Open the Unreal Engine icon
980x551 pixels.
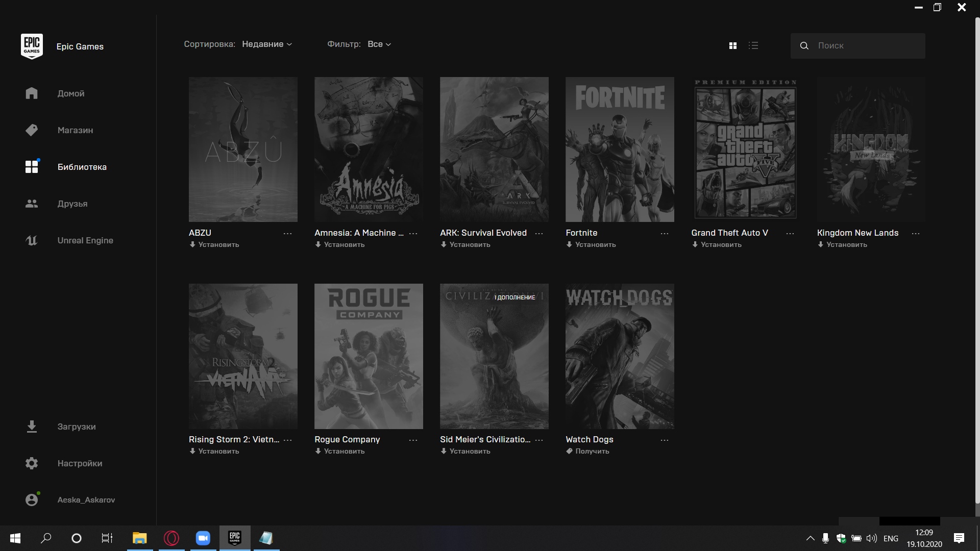pyautogui.click(x=32, y=240)
